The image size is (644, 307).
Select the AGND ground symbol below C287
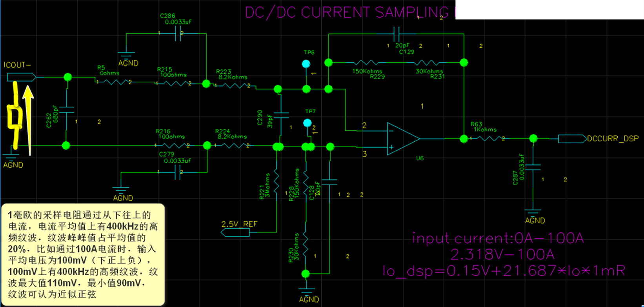(x=533, y=213)
